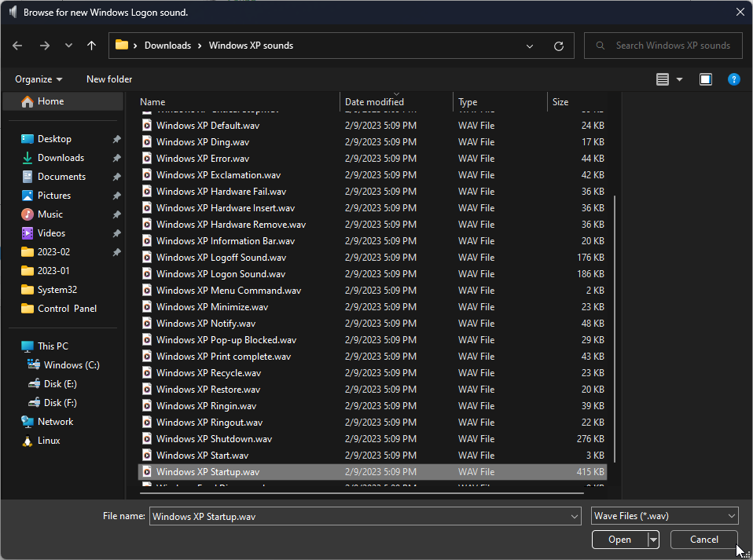The height and width of the screenshot is (560, 753).
Task: Unpin Desktop from quick access
Action: click(x=116, y=139)
